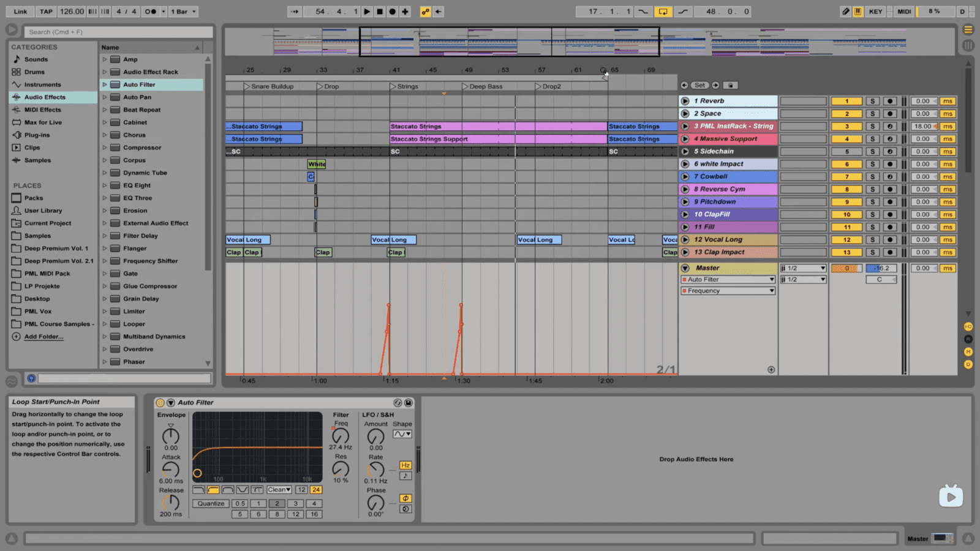Image resolution: width=980 pixels, height=551 pixels.
Task: Click the Auto Filter hot-swap preset button
Action: click(x=398, y=403)
